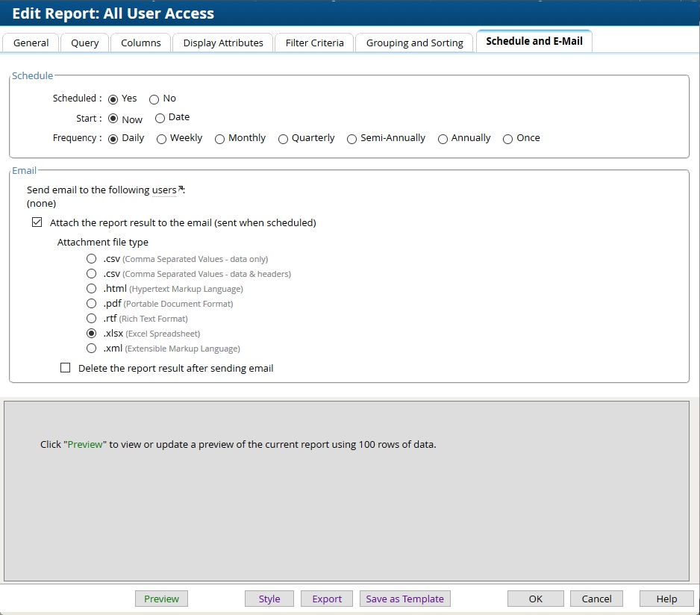Set frequency to Weekly

coord(161,138)
